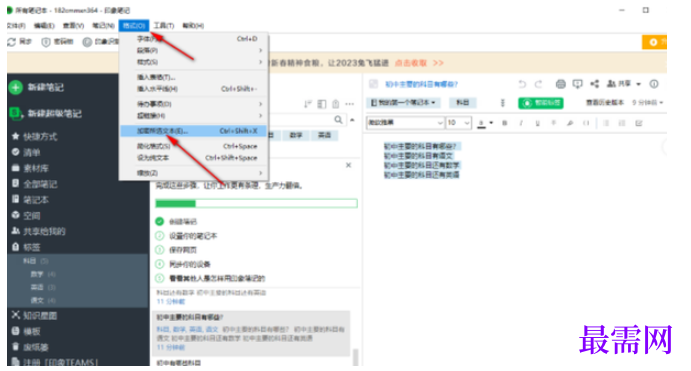Open 模板 templates in the sidebar
The width and height of the screenshot is (691, 371).
click(x=26, y=331)
